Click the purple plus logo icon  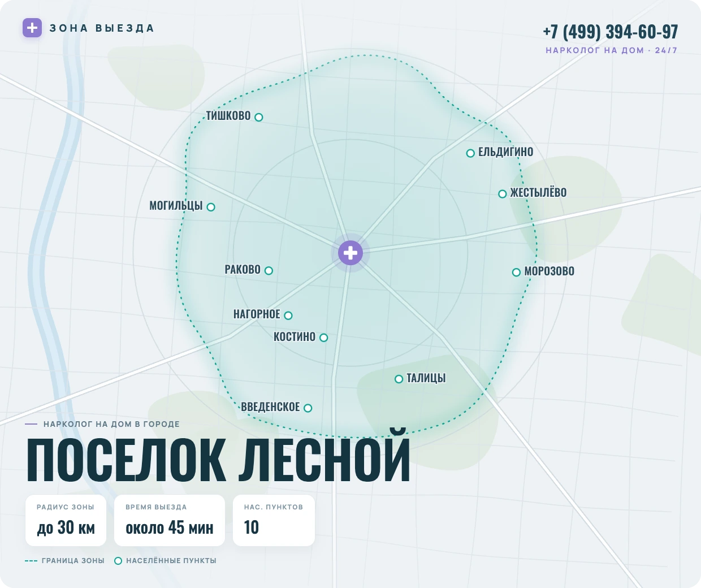tap(32, 28)
